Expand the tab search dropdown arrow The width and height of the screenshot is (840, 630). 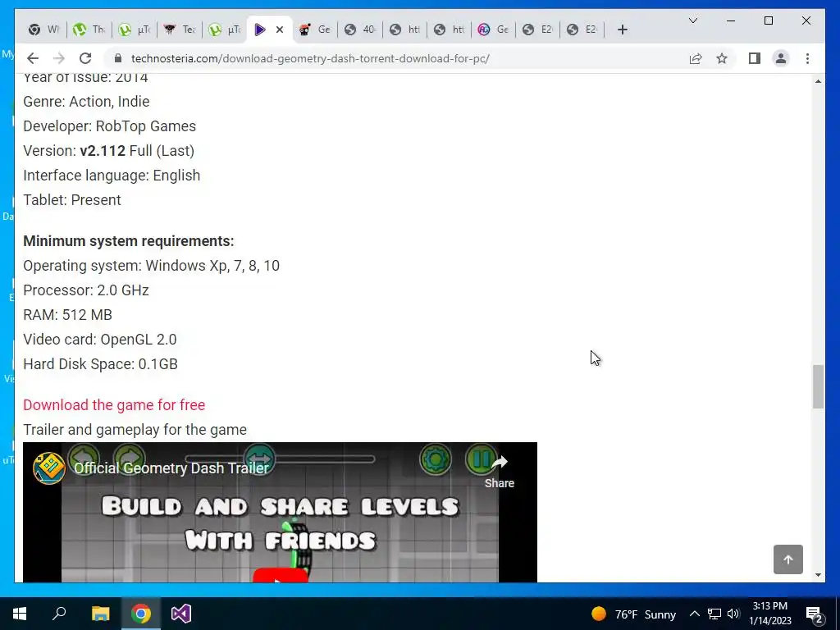coord(692,21)
